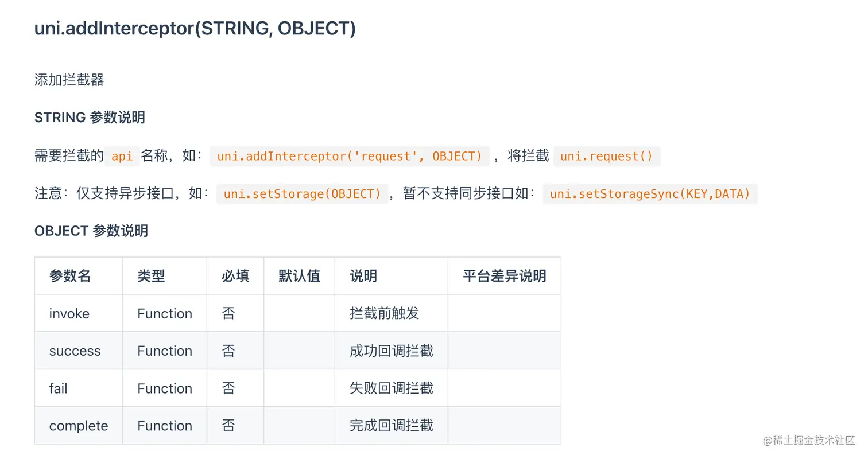Click the '必填' column header
The width and height of the screenshot is (868, 459).
click(x=235, y=276)
